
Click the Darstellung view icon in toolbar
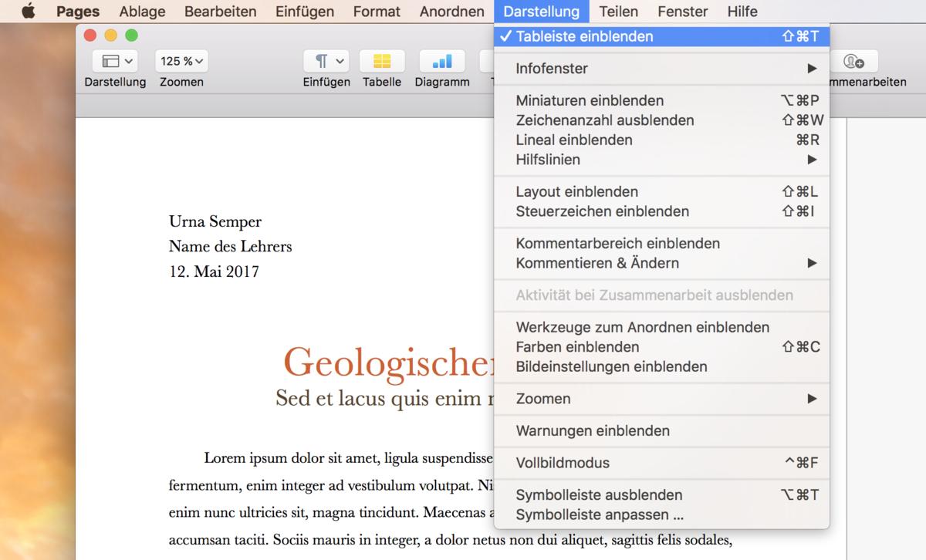tap(115, 61)
